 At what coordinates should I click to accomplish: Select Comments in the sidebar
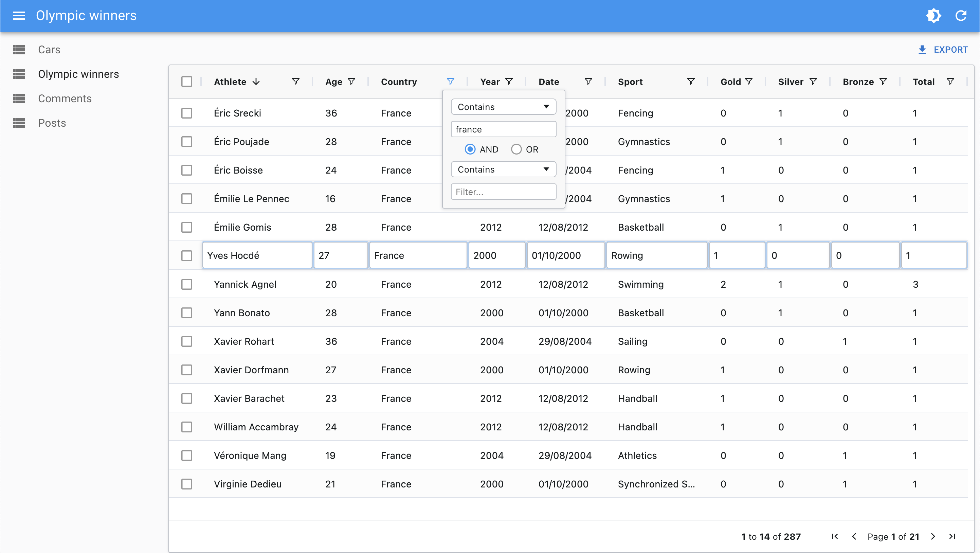[x=65, y=98]
